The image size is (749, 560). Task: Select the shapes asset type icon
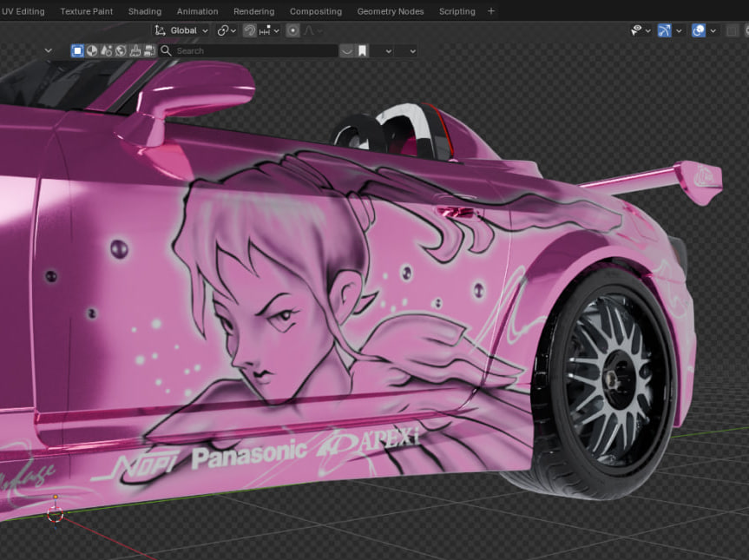pyautogui.click(x=107, y=50)
